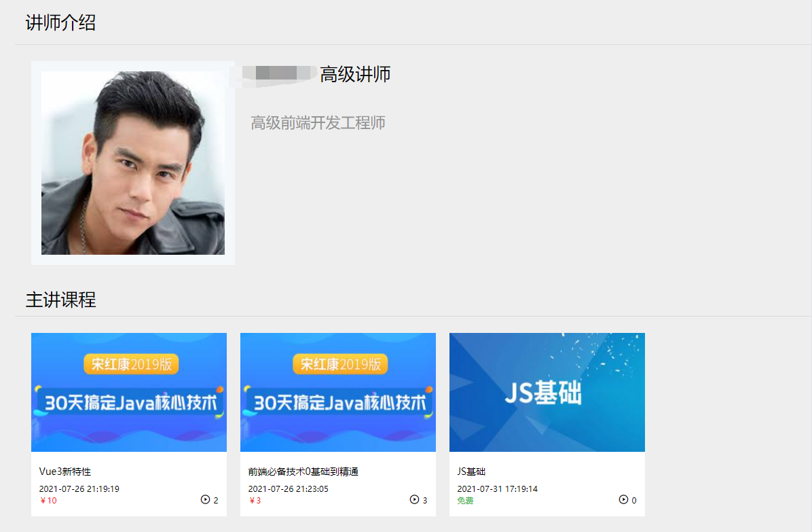
Task: Click the ¥3 price label
Action: [255, 500]
